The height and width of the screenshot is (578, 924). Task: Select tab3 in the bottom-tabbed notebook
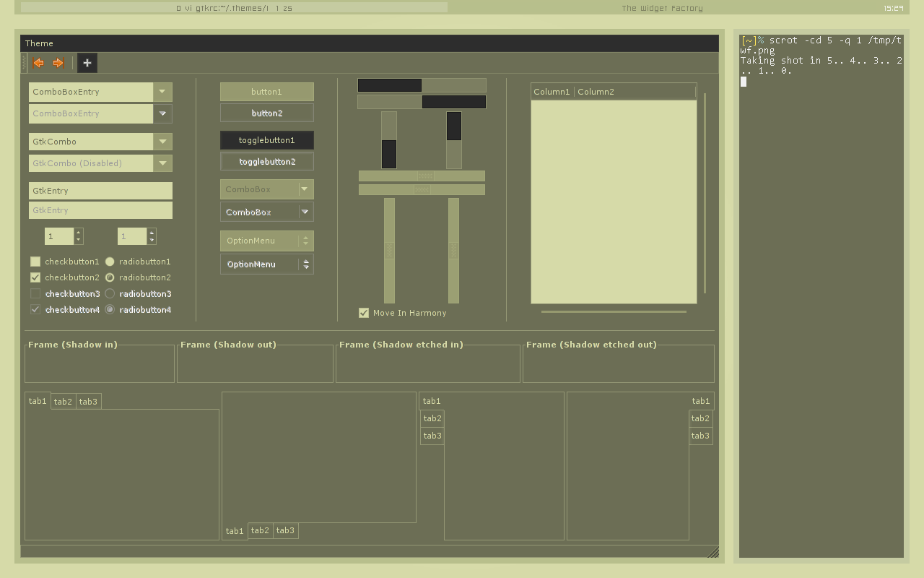tap(285, 530)
